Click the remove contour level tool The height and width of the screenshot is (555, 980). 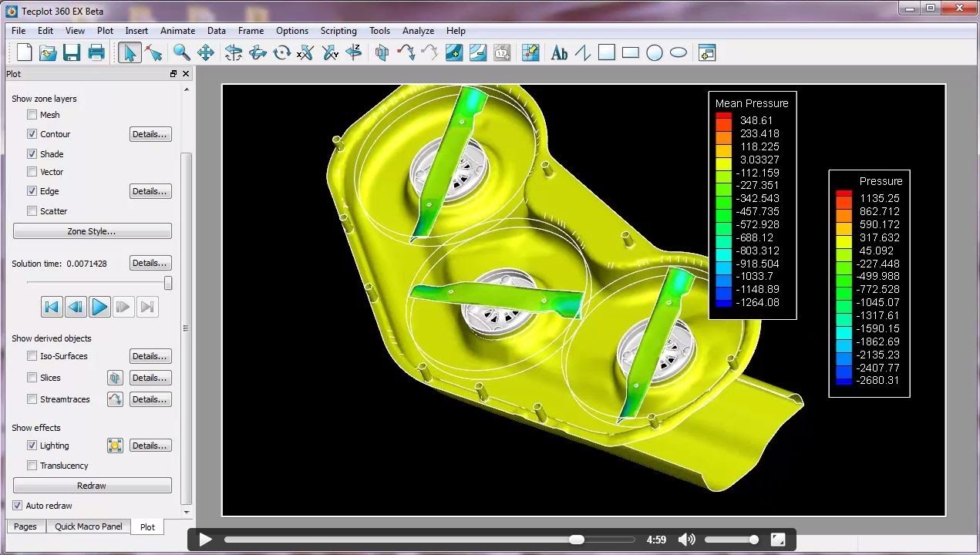pyautogui.click(x=478, y=52)
